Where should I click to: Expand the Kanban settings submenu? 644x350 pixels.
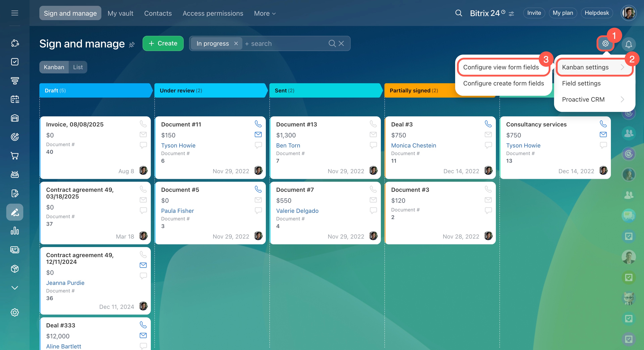click(x=594, y=67)
